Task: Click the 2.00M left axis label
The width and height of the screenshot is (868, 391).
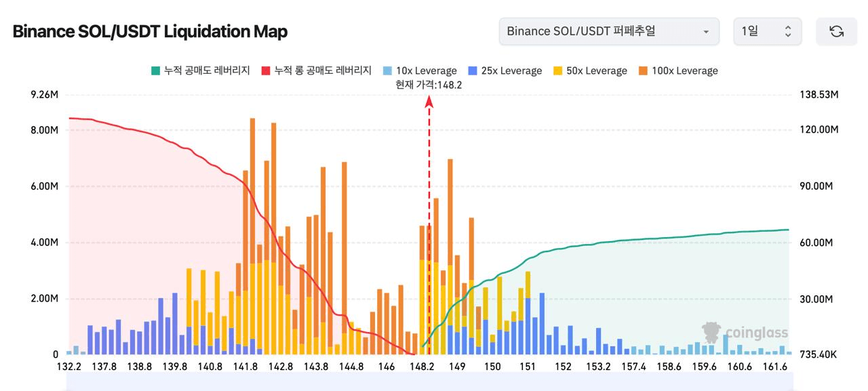Action: pos(45,299)
